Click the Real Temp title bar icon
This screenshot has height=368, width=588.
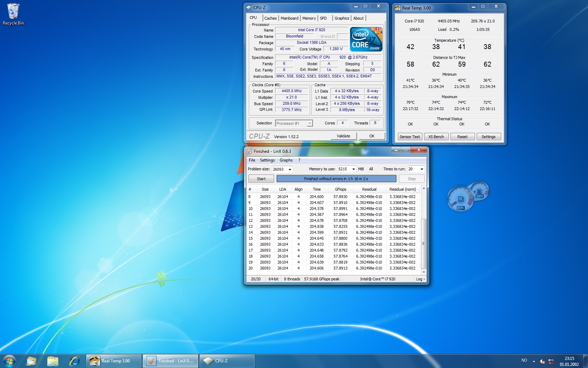click(x=398, y=8)
